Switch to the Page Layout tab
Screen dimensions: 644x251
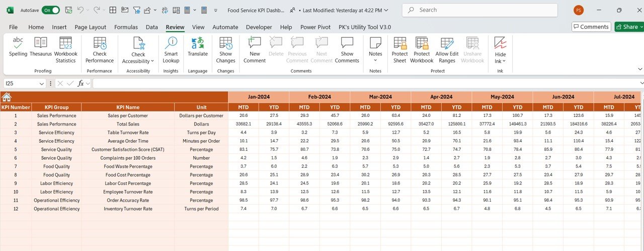click(x=91, y=27)
